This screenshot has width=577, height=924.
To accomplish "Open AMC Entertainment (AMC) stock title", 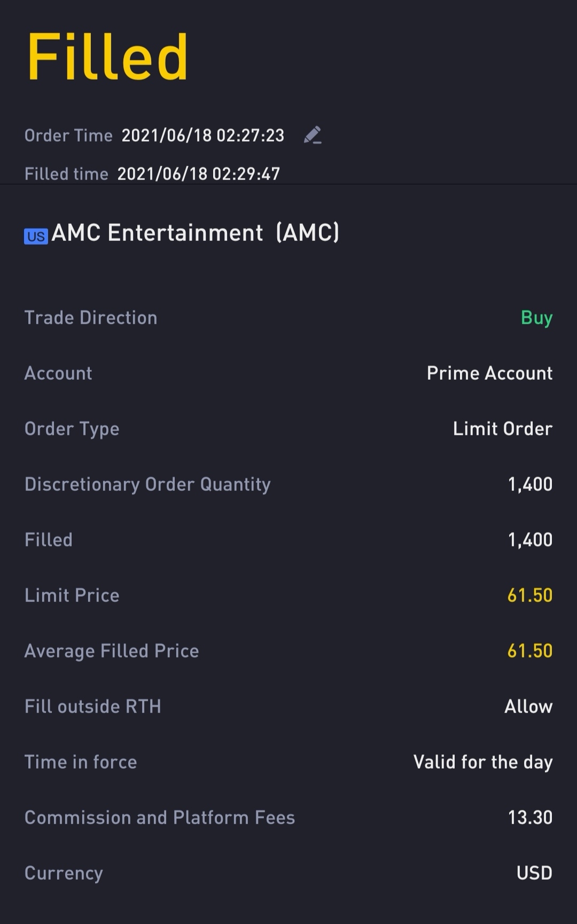I will click(x=196, y=233).
